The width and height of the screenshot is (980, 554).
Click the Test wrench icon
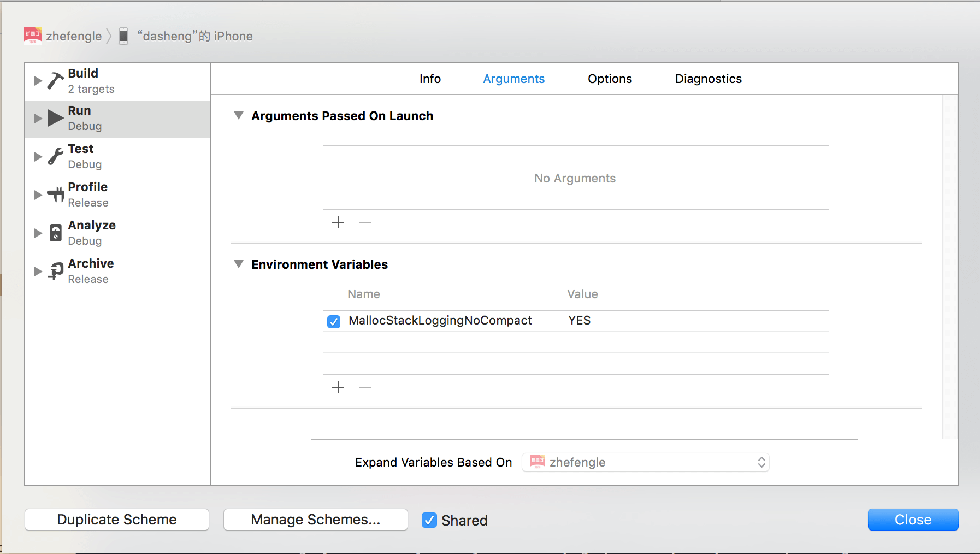pyautogui.click(x=55, y=156)
